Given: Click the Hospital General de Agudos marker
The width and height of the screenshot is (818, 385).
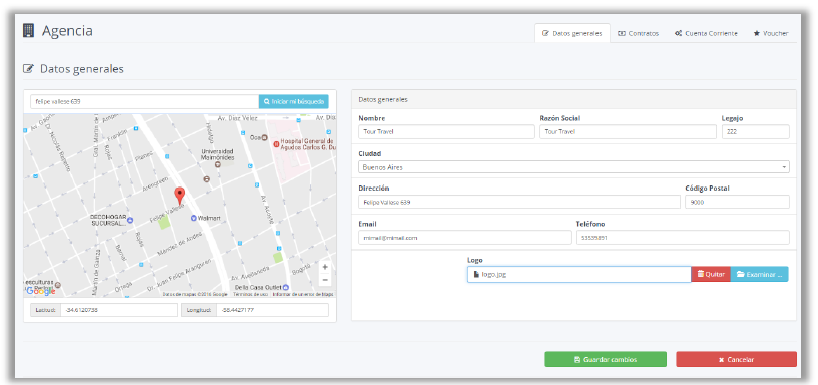Looking at the screenshot, I should [x=276, y=143].
